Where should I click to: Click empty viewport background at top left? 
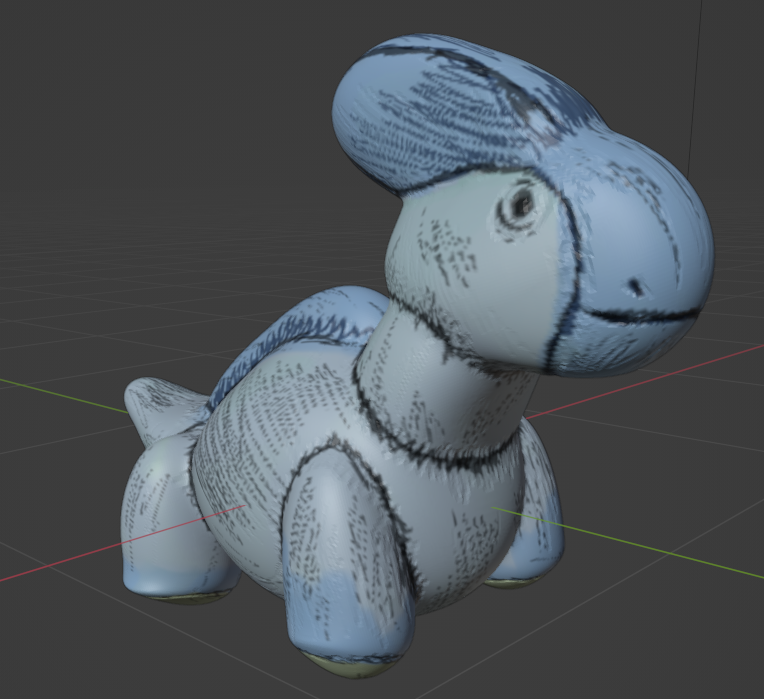pyautogui.click(x=120, y=100)
